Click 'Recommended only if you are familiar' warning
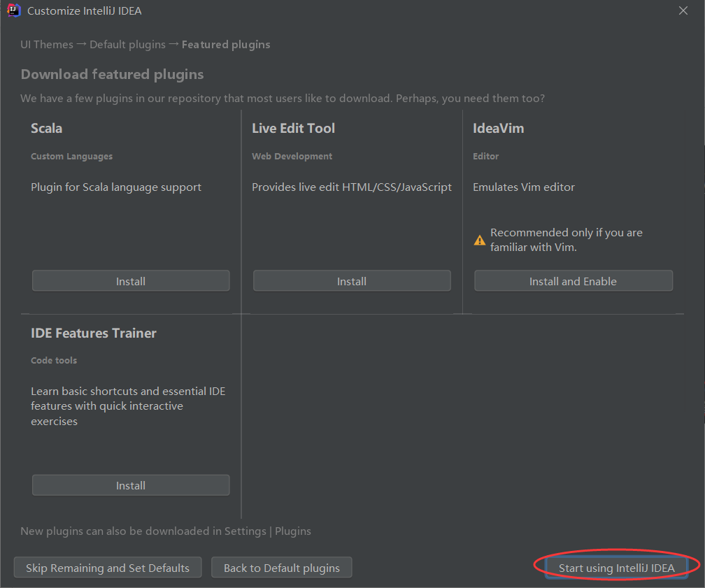Screen dimensions: 705x588 point(566,240)
